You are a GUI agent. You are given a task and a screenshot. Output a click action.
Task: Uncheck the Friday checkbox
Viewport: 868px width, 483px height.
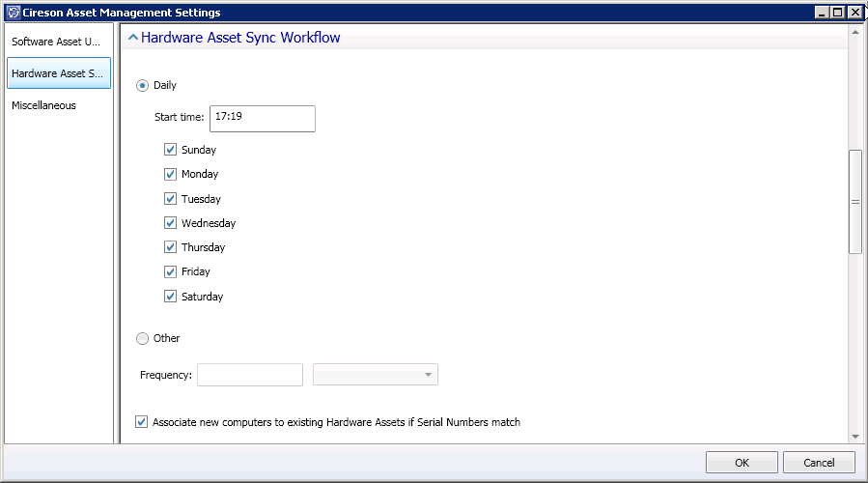coord(171,272)
